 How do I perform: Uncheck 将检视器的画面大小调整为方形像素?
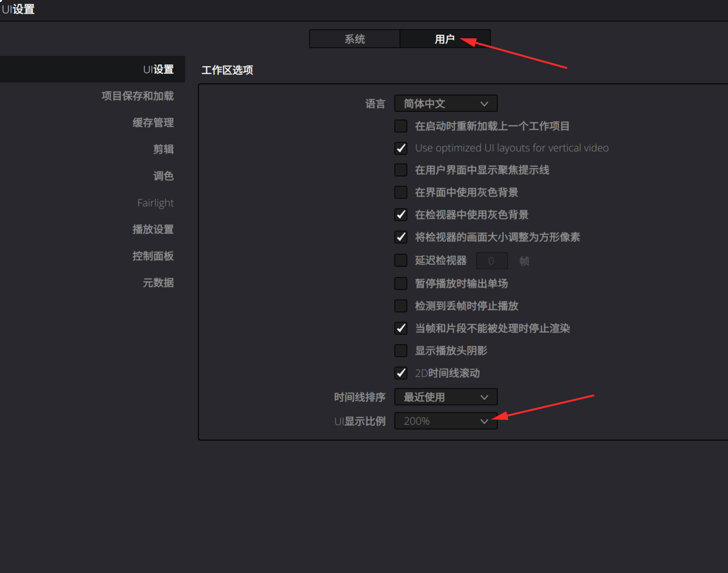point(401,237)
